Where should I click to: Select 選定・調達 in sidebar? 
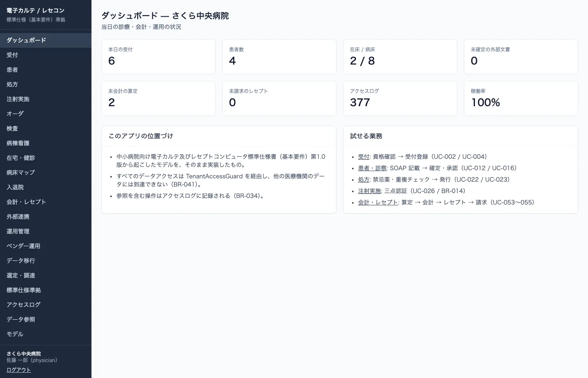point(46,276)
